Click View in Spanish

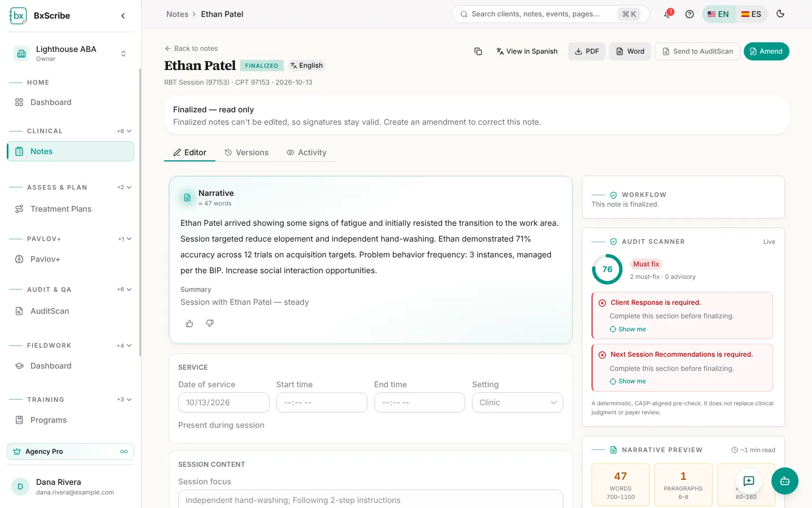coord(527,51)
